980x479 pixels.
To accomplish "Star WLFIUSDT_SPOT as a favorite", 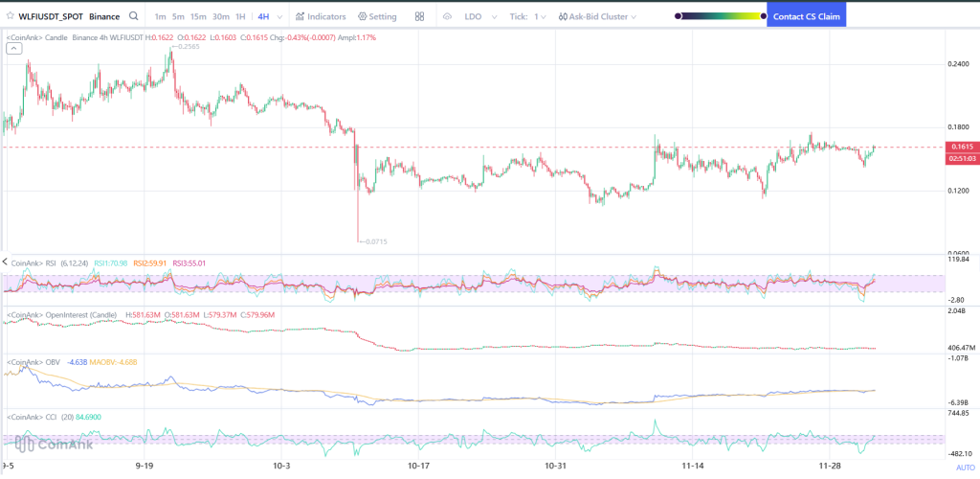I will pos(10,16).
